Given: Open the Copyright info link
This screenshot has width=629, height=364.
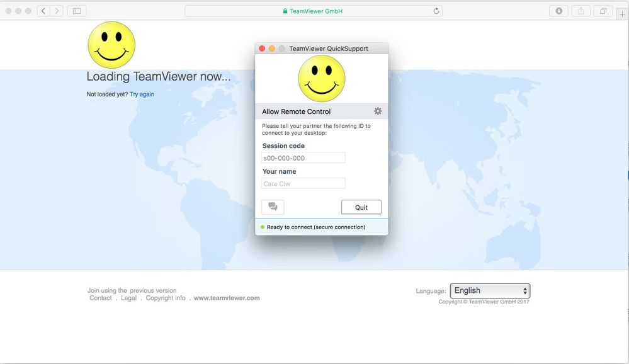Looking at the screenshot, I should coord(166,298).
